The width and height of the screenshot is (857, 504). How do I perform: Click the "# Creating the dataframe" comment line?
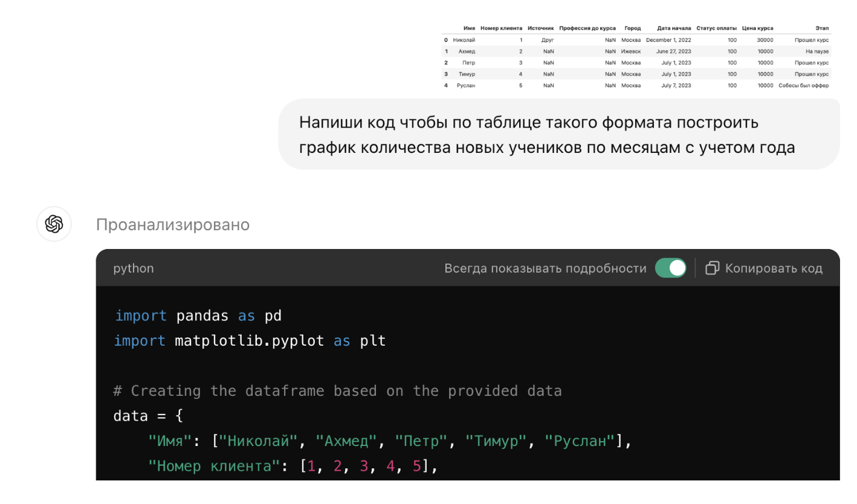[338, 391]
